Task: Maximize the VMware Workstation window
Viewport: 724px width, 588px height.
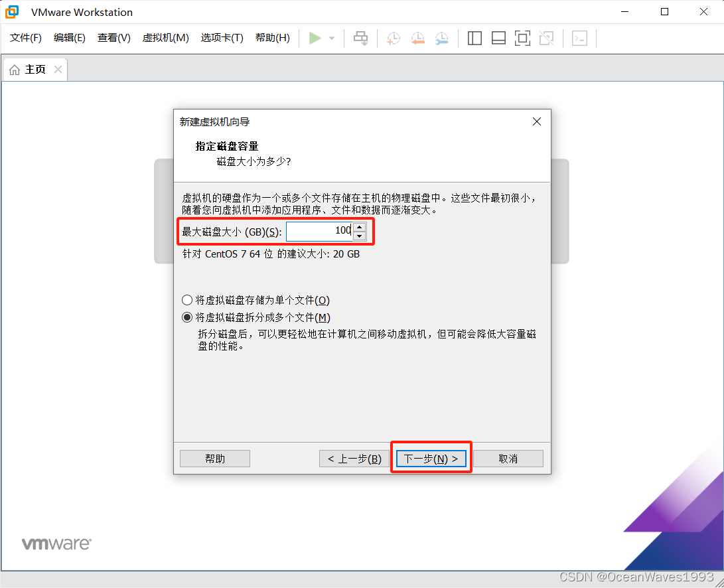Action: [x=664, y=11]
